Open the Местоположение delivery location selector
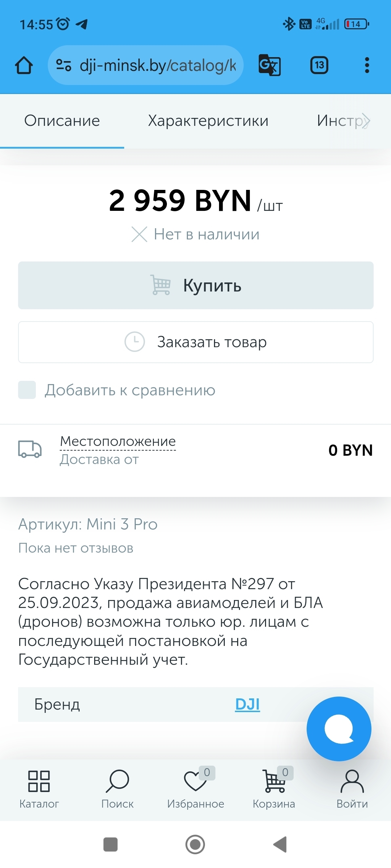Screen dimensions: 391x868 tap(118, 441)
